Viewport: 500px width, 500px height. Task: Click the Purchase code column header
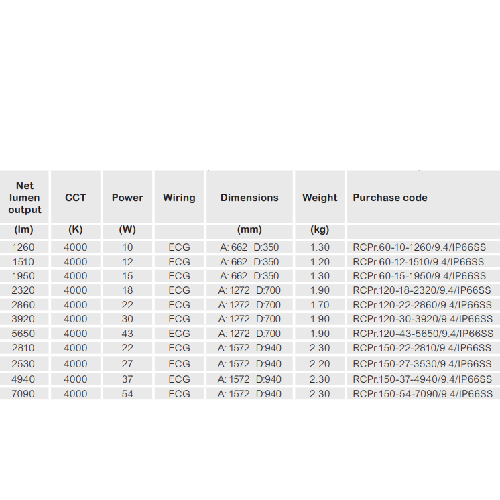click(x=390, y=198)
